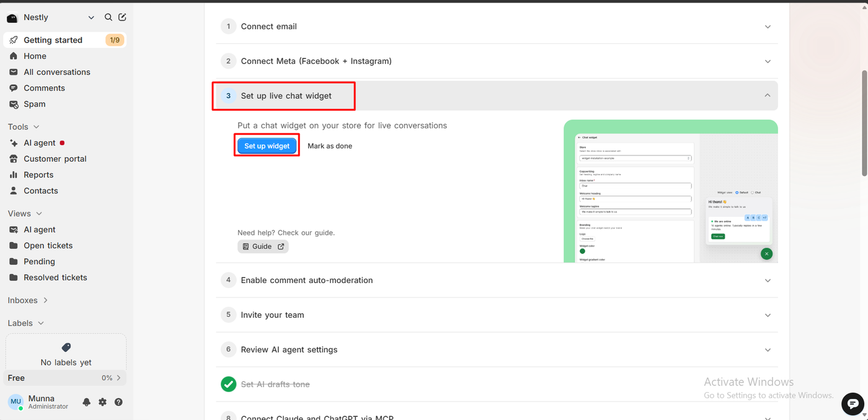Image resolution: width=868 pixels, height=420 pixels.
Task: Expand Enable comment auto-moderation step
Action: click(x=497, y=280)
